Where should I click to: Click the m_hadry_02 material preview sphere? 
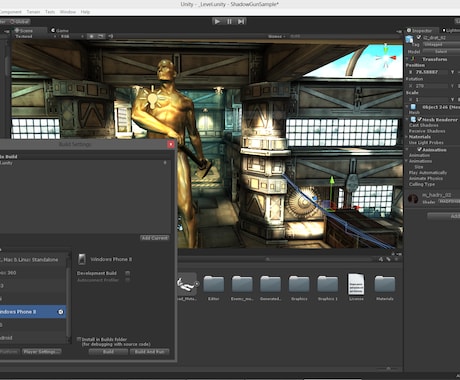point(413,199)
